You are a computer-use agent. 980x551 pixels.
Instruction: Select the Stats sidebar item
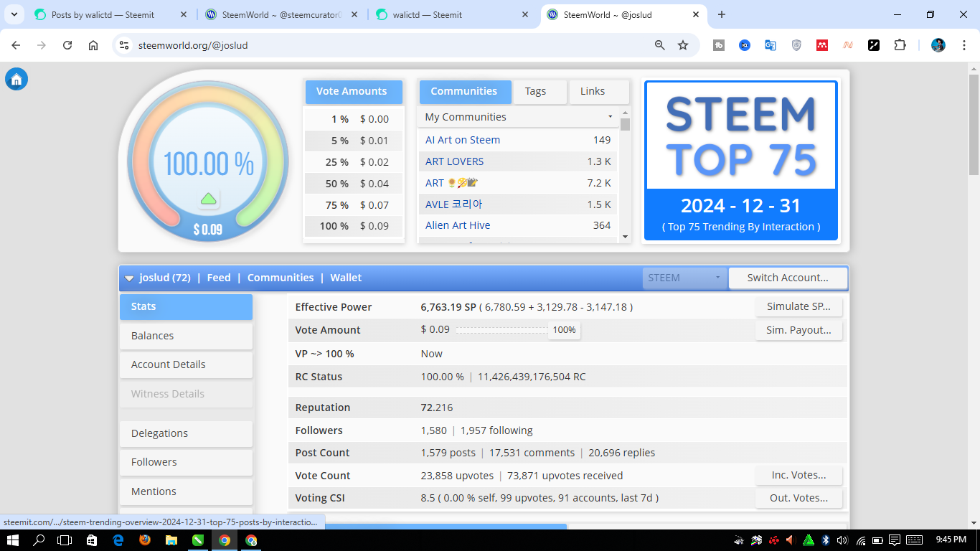[186, 306]
